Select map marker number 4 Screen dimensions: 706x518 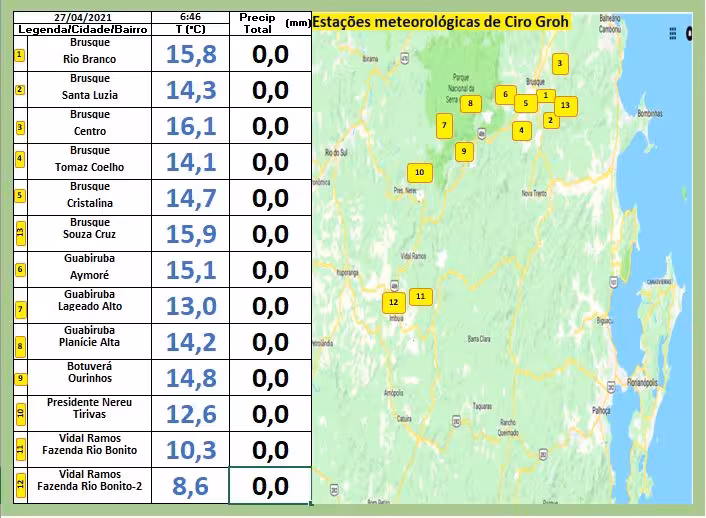pyautogui.click(x=521, y=130)
